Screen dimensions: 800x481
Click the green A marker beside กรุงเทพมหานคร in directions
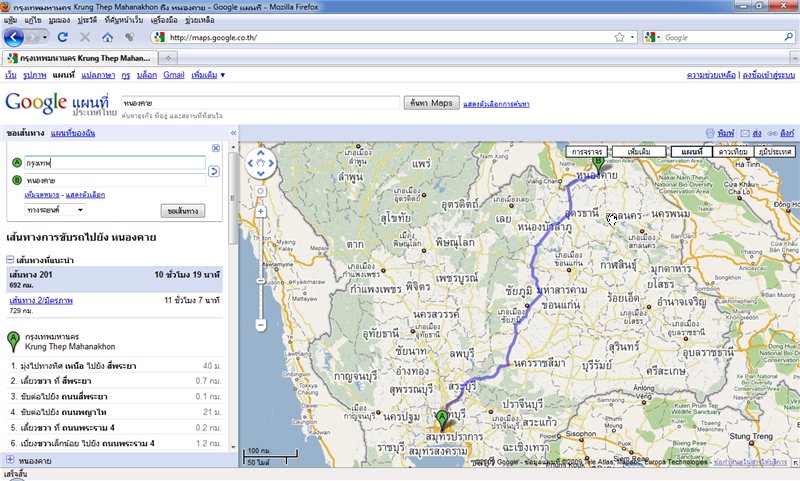tap(13, 341)
